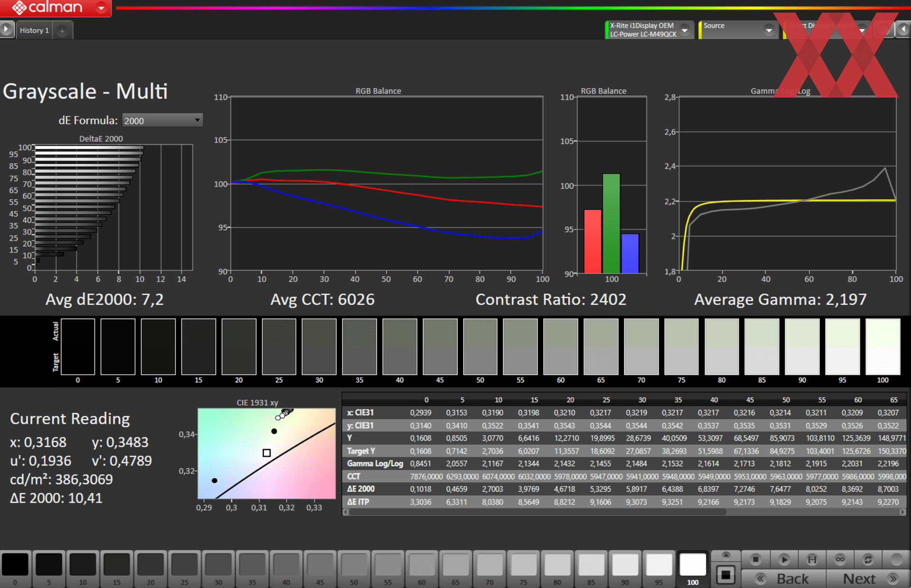Click the right panel collapse arrow icon
The height and width of the screenshot is (588, 911).
(903, 29)
